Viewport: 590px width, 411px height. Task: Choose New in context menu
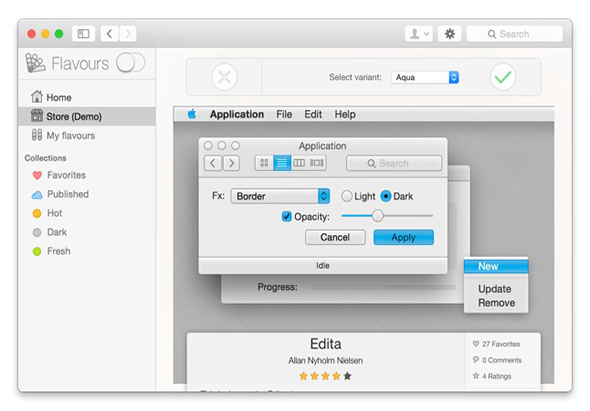(x=496, y=266)
